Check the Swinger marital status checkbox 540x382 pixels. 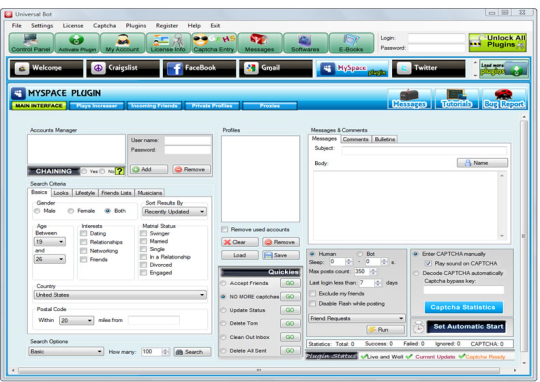click(x=143, y=233)
